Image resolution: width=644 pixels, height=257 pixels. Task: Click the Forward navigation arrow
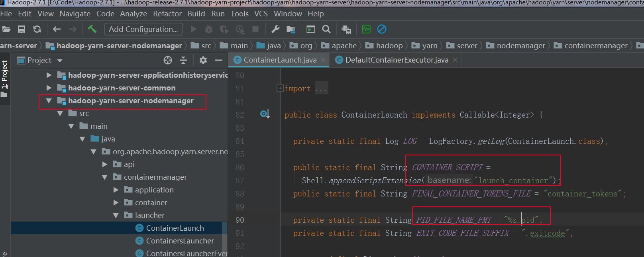[73, 29]
